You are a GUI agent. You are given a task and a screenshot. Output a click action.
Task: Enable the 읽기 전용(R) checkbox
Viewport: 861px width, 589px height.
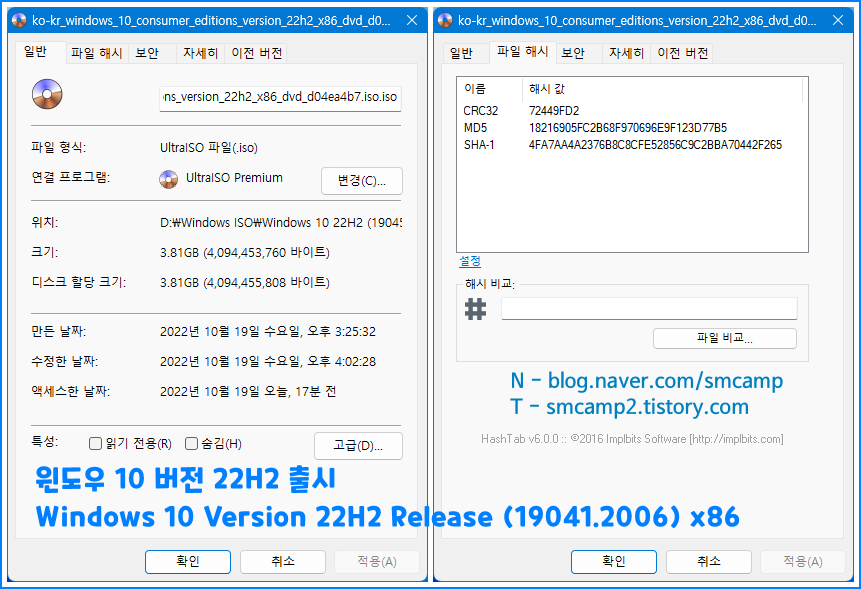pos(96,444)
